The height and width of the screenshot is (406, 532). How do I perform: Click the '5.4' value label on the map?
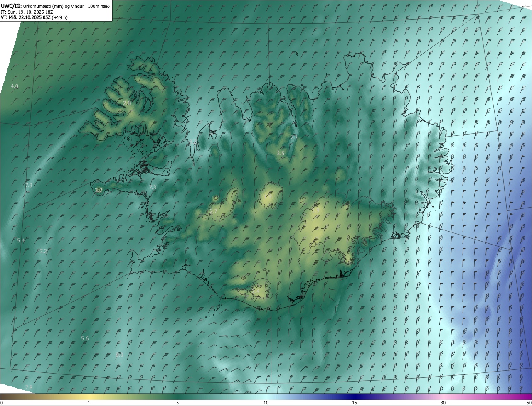(x=21, y=240)
